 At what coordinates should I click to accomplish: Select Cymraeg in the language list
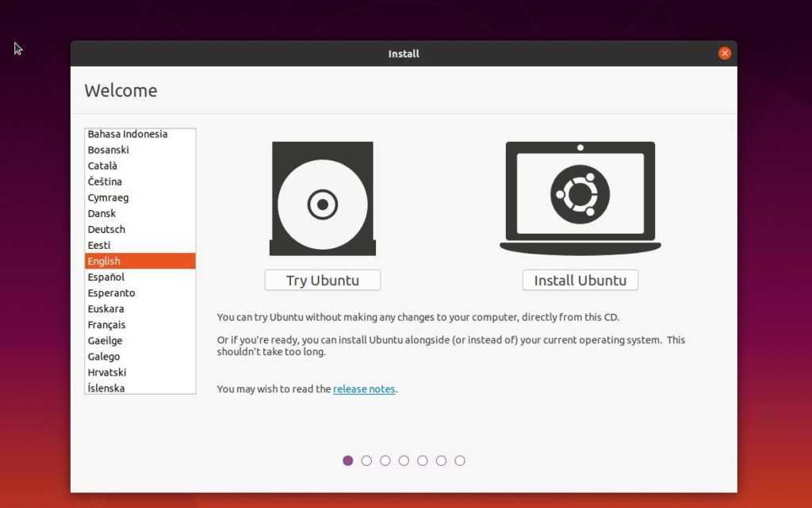click(x=108, y=197)
